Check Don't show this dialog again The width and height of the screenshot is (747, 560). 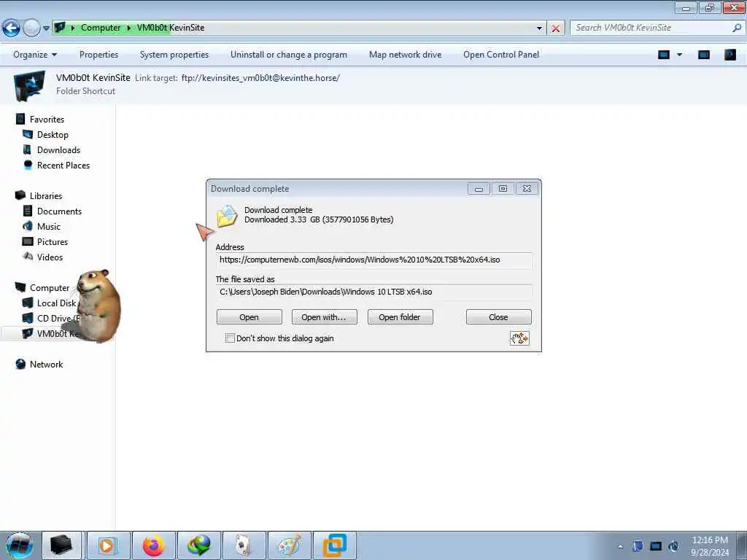click(x=230, y=338)
